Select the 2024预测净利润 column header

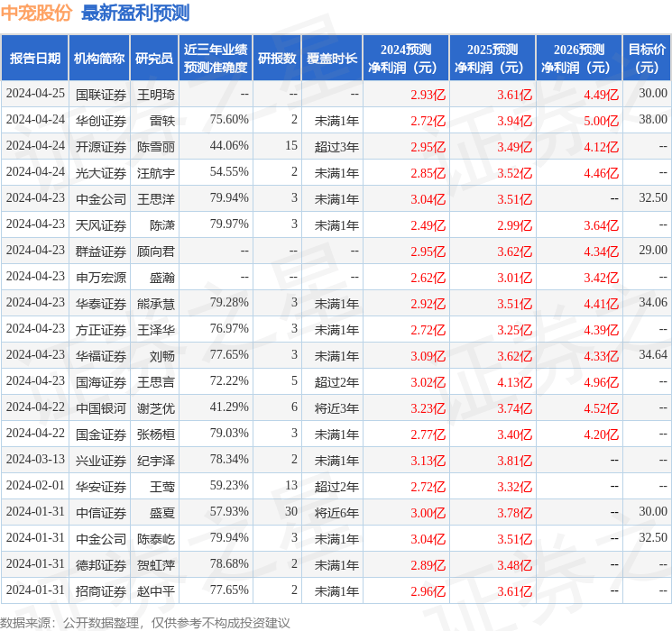406,59
